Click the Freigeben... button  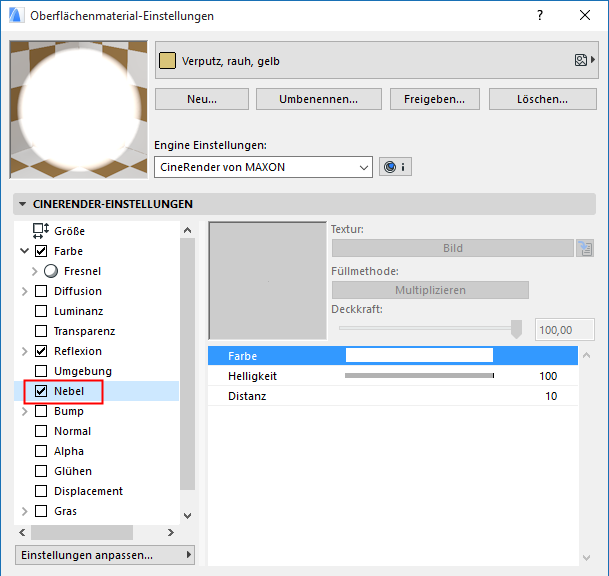(x=435, y=99)
